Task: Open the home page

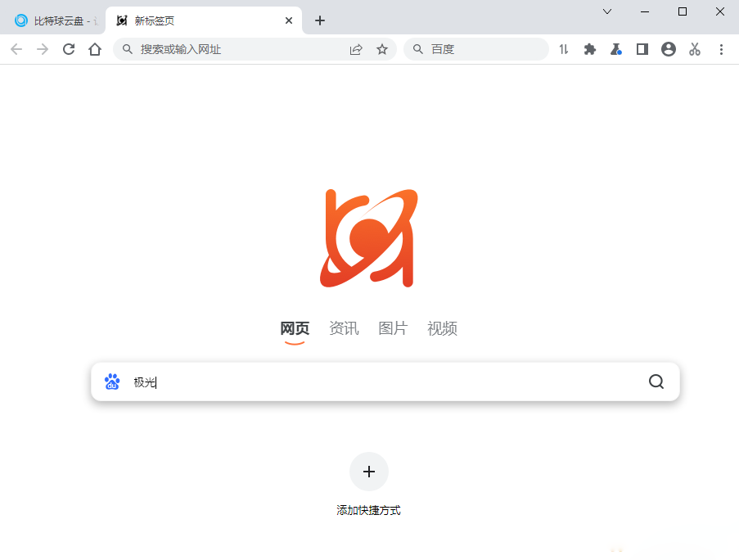Action: [95, 49]
